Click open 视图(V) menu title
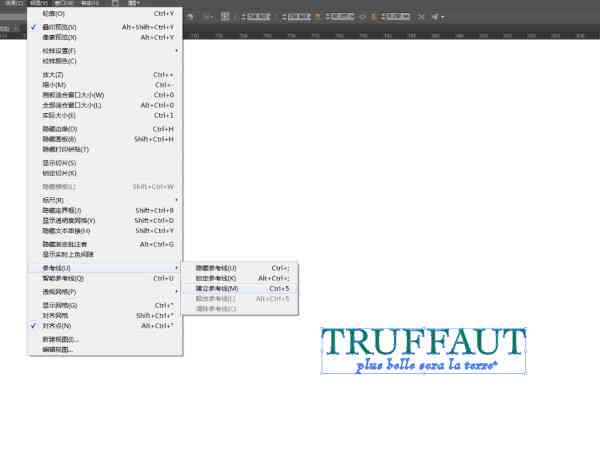 pyautogui.click(x=38, y=3)
